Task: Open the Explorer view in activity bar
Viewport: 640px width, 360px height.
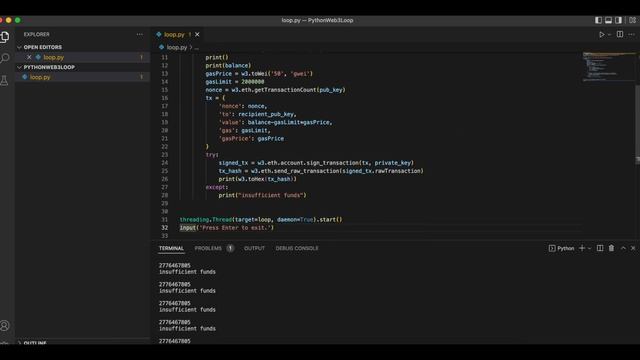Action: coord(4,37)
